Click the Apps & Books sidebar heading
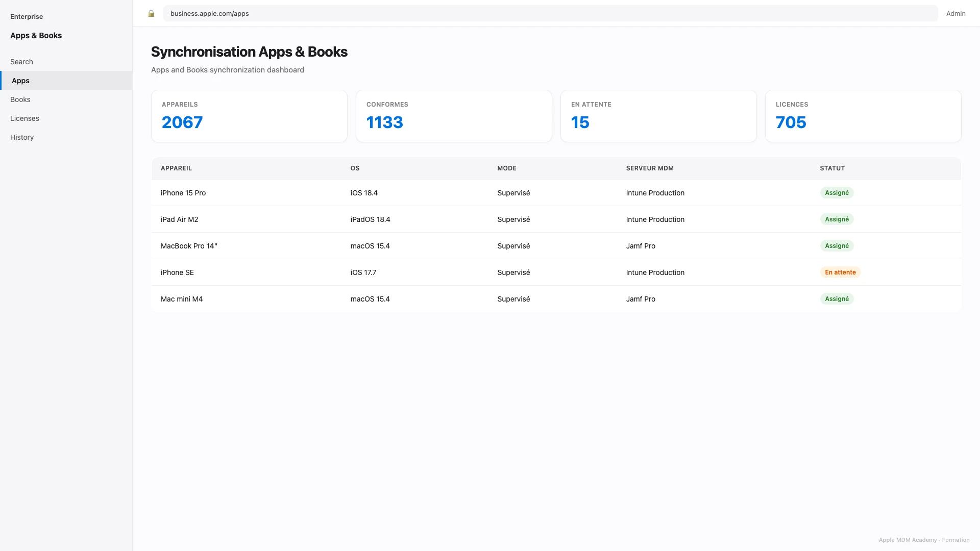980x551 pixels. (36, 36)
